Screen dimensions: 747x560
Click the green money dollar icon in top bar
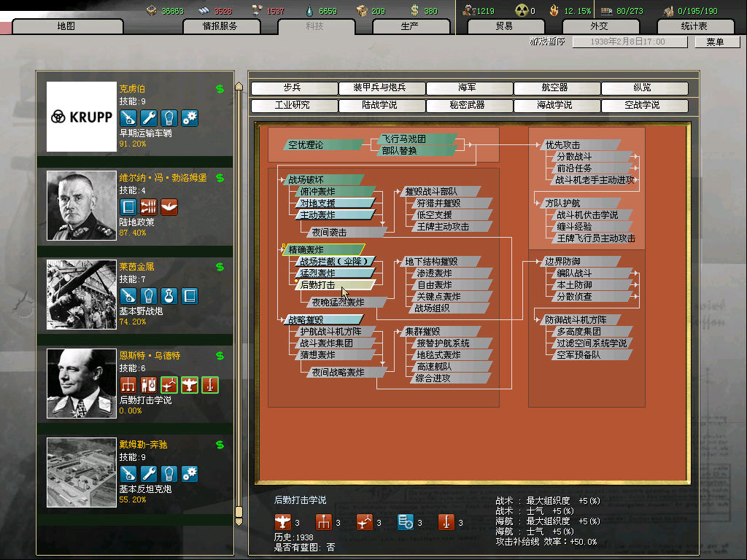click(x=414, y=11)
